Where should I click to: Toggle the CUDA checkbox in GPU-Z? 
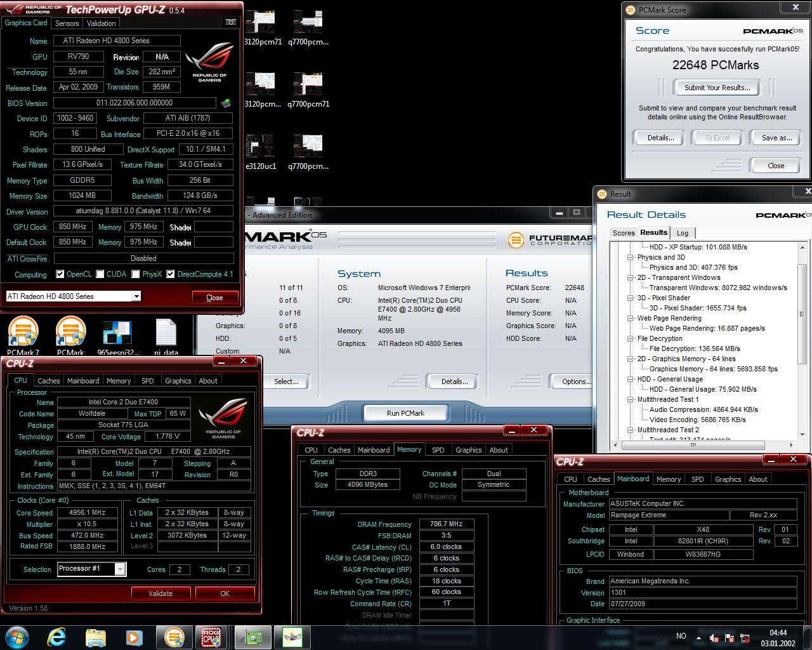100,274
